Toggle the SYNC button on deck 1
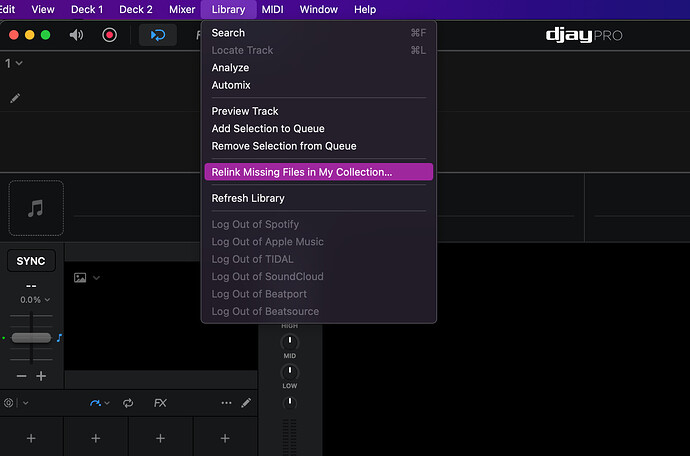Viewport: 690px width, 456px height. 31,261
